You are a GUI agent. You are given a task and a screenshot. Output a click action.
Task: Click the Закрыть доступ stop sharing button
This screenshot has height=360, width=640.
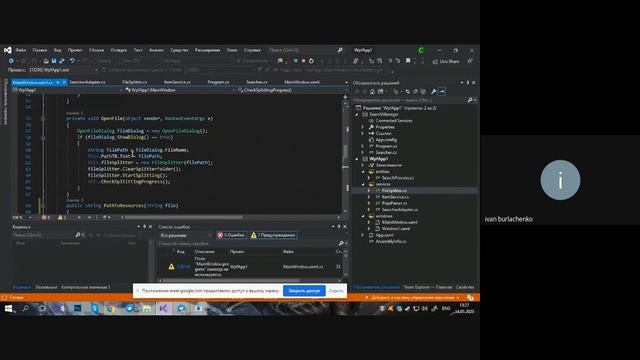(304, 291)
